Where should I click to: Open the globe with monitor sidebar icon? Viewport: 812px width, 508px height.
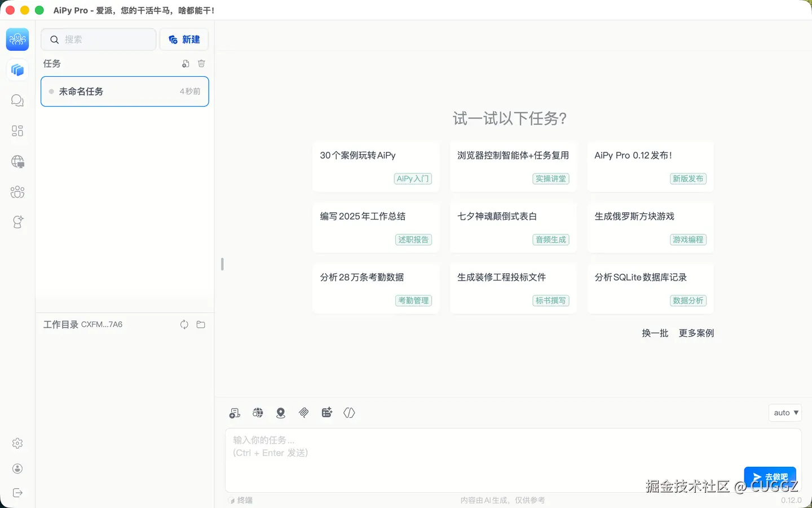(x=17, y=162)
